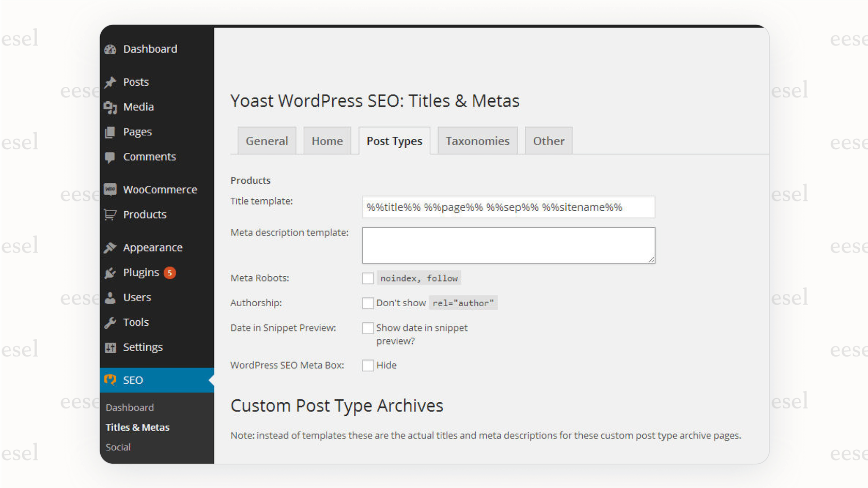Open Appearance via the brush icon
Image resolution: width=868 pixels, height=488 pixels.
[x=111, y=247]
